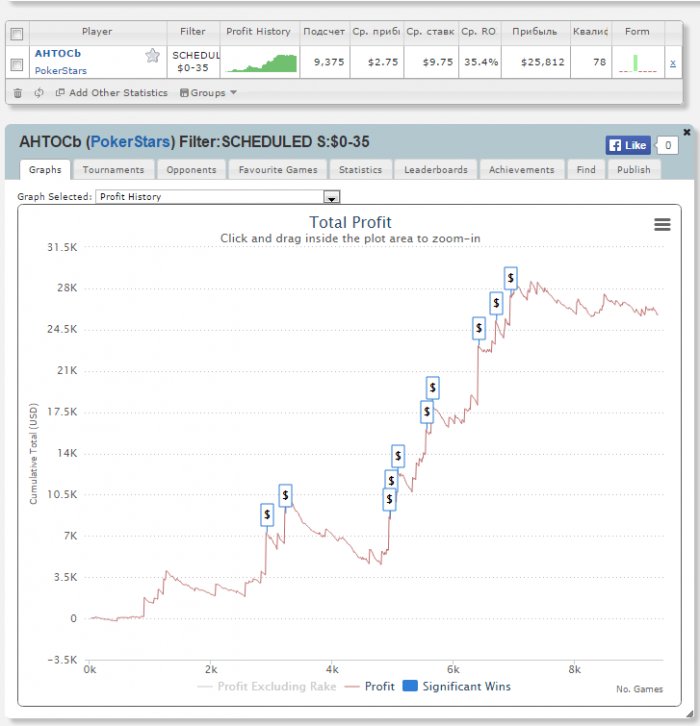Open the Publish tab
The height and width of the screenshot is (726, 700).
(x=633, y=169)
